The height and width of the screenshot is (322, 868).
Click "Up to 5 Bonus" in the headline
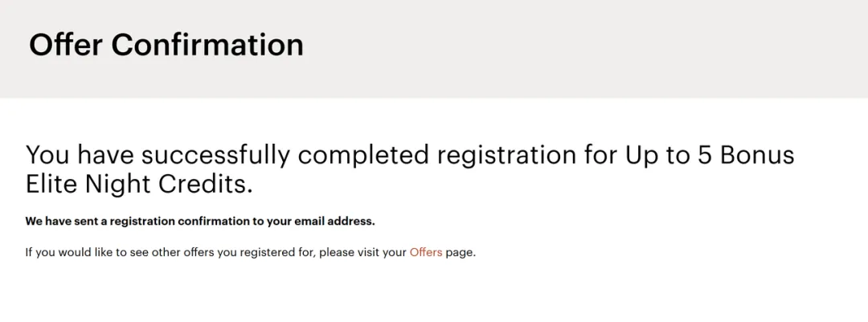point(710,154)
